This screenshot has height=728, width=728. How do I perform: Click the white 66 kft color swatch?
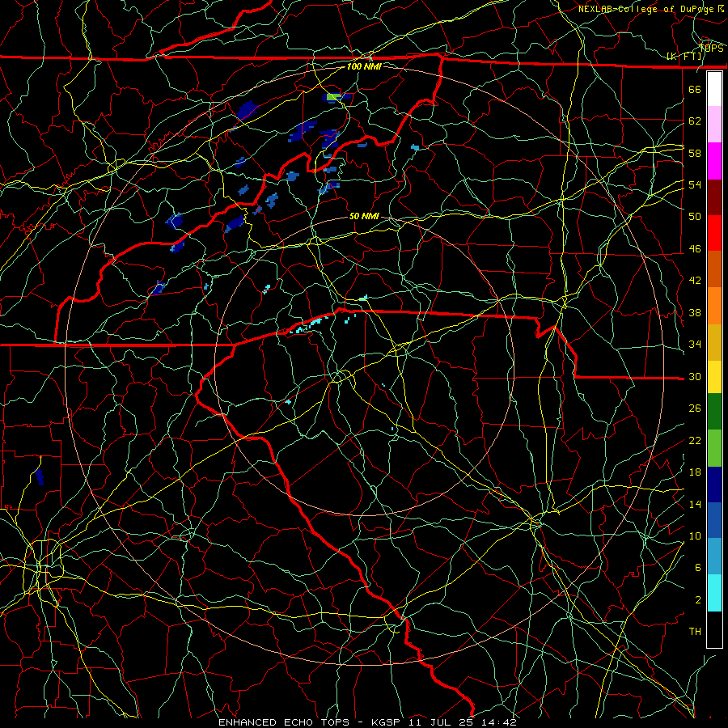point(714,89)
